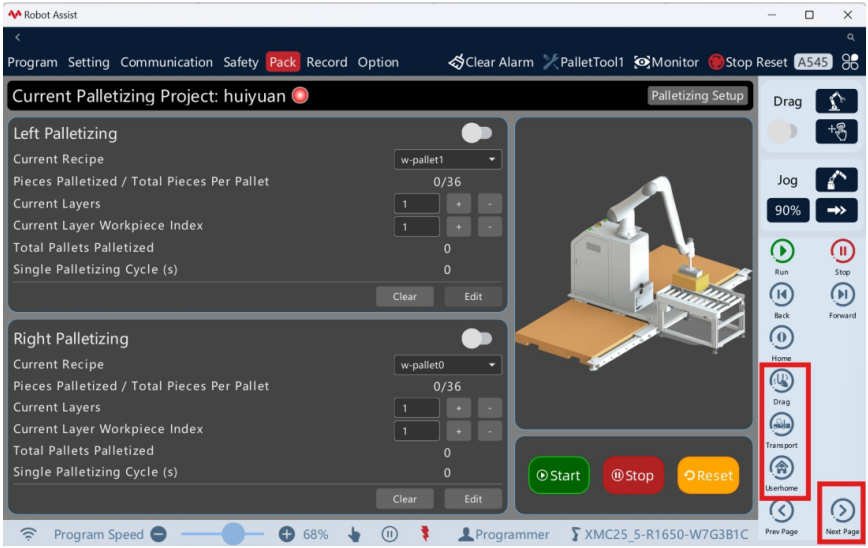Click the Programmer user role
This screenshot has width=868, height=548.
click(504, 534)
